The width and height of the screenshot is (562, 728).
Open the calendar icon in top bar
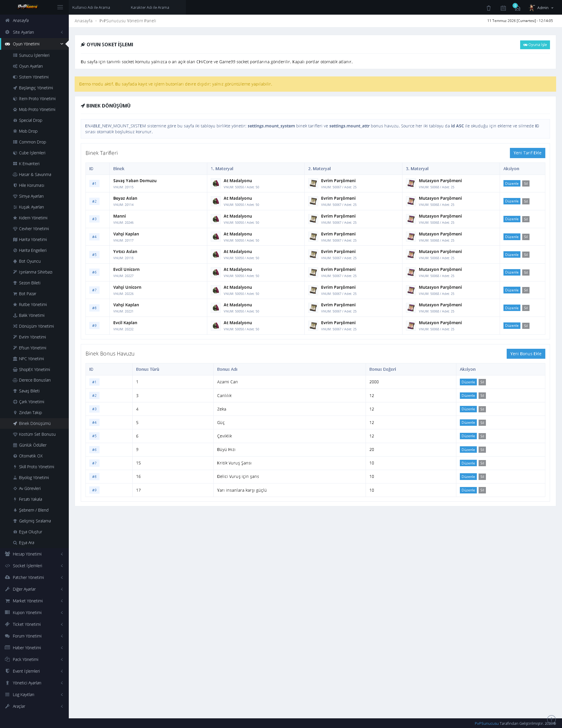point(503,8)
